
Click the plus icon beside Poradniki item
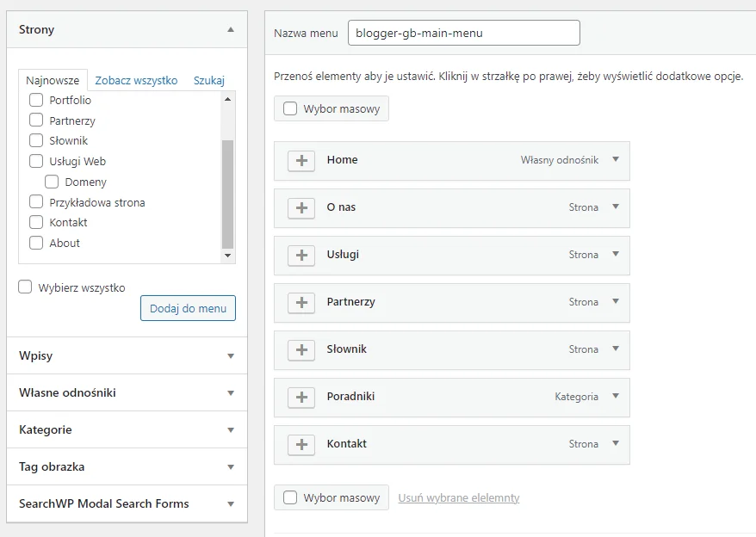(301, 398)
